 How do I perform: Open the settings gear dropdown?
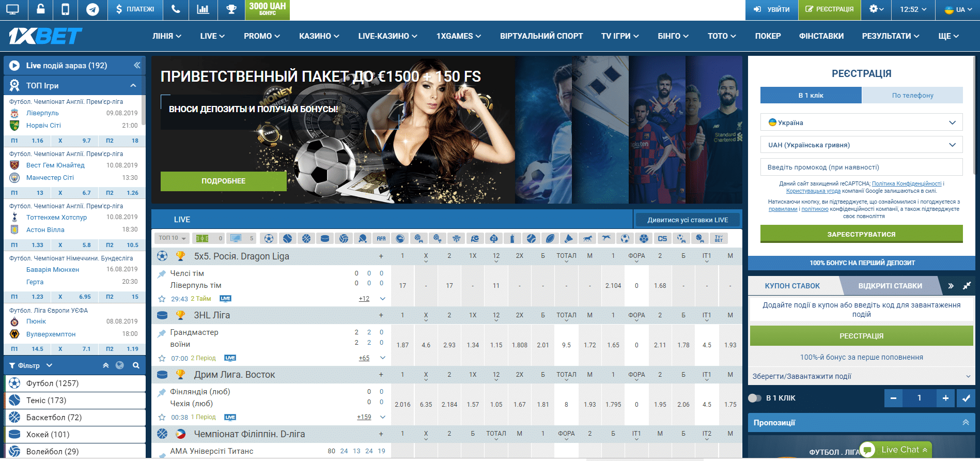tap(876, 9)
